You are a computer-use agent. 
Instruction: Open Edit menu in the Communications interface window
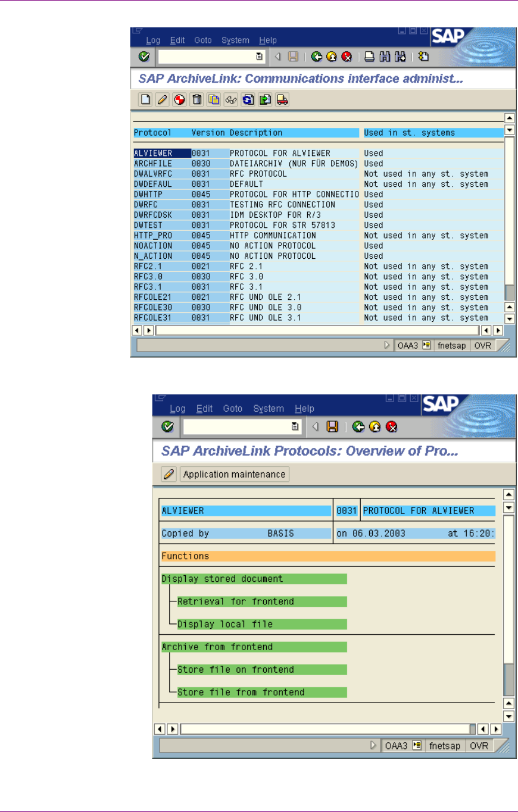[x=177, y=40]
